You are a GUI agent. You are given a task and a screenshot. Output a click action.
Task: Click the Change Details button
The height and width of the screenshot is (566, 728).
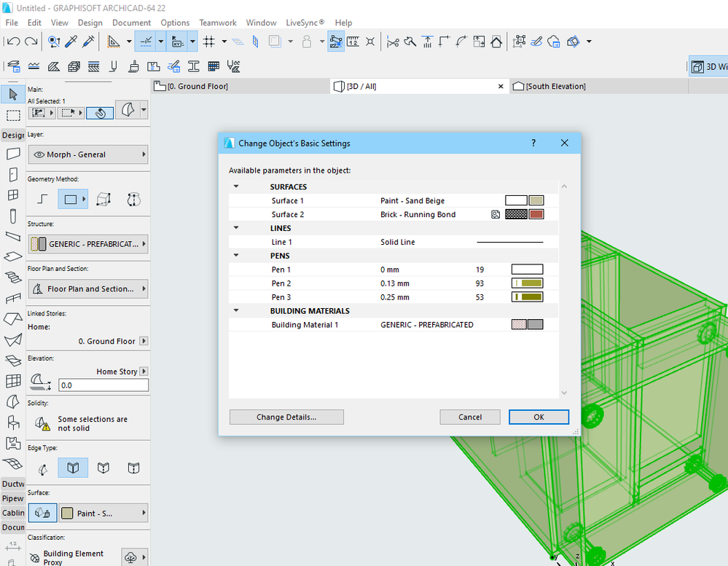pos(286,417)
